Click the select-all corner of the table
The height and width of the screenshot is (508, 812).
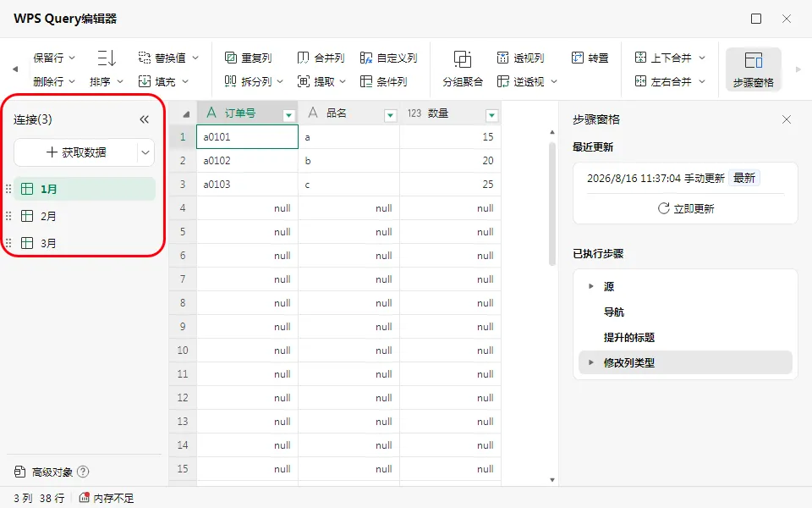pos(183,113)
